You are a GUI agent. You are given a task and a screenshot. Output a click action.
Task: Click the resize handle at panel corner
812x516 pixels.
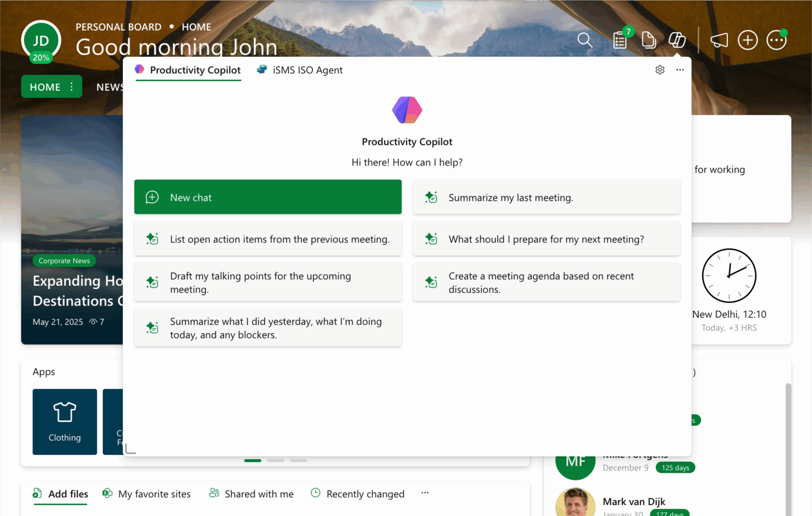pos(130,449)
